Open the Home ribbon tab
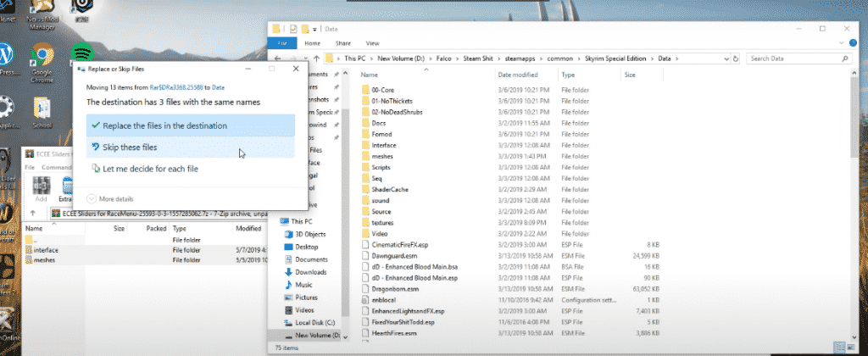 [312, 43]
